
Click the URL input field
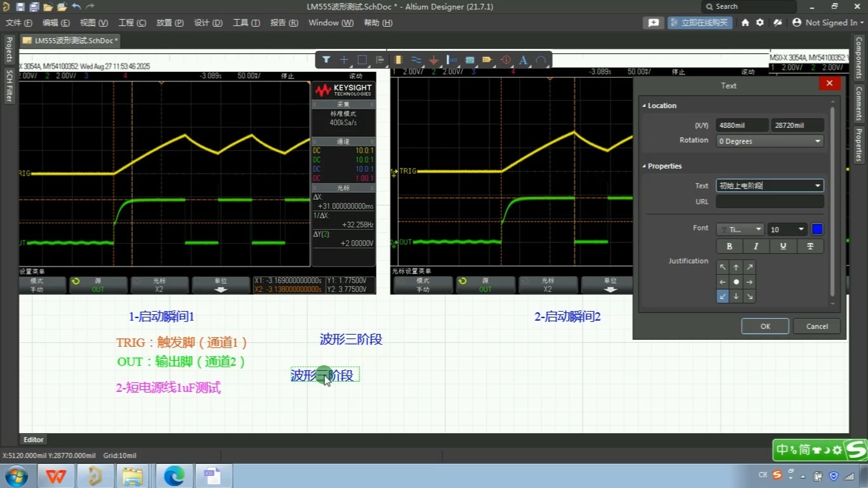coord(769,202)
